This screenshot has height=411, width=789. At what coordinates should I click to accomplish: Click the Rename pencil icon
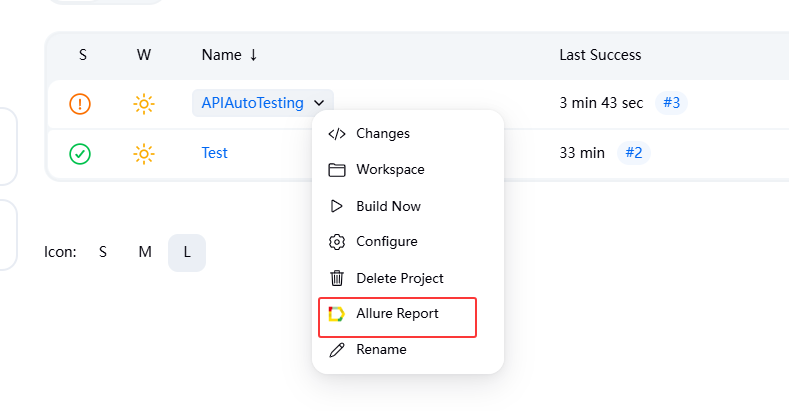(337, 350)
